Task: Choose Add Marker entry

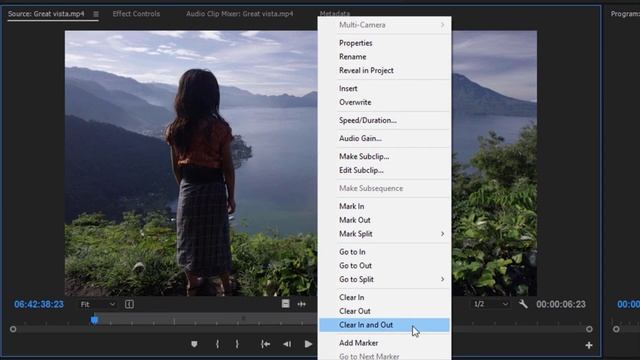Action: [x=384, y=343]
